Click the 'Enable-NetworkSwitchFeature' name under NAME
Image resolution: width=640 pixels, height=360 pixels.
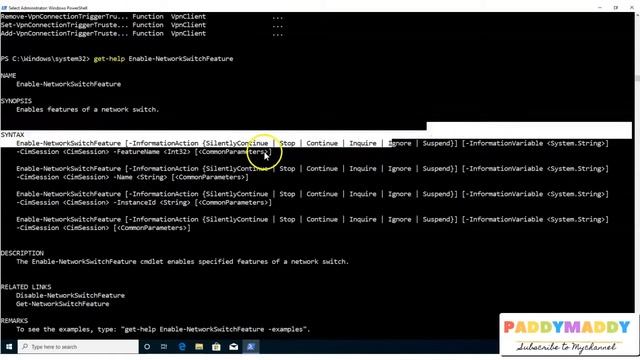69,84
